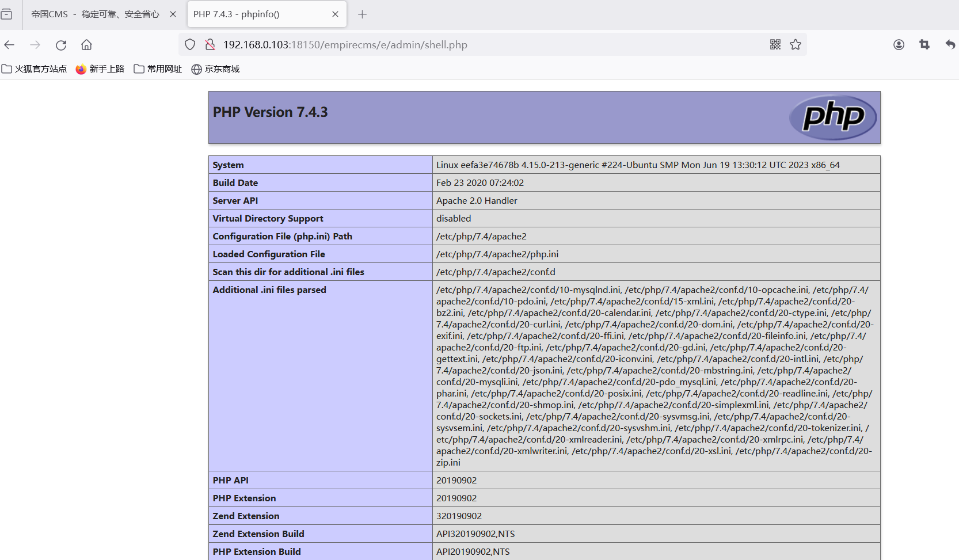Open the tracking protection shield icon

pyautogui.click(x=190, y=44)
